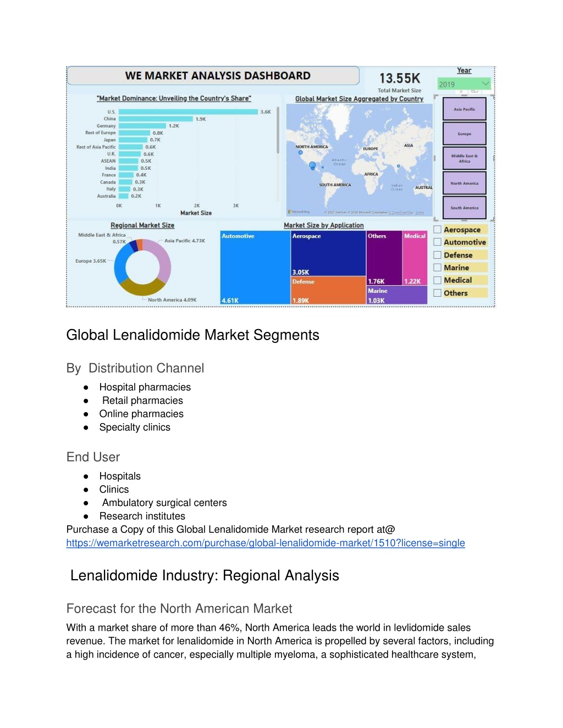Click the Marine block in treemap
563x728 pixels.
pyautogui.click(x=397, y=295)
